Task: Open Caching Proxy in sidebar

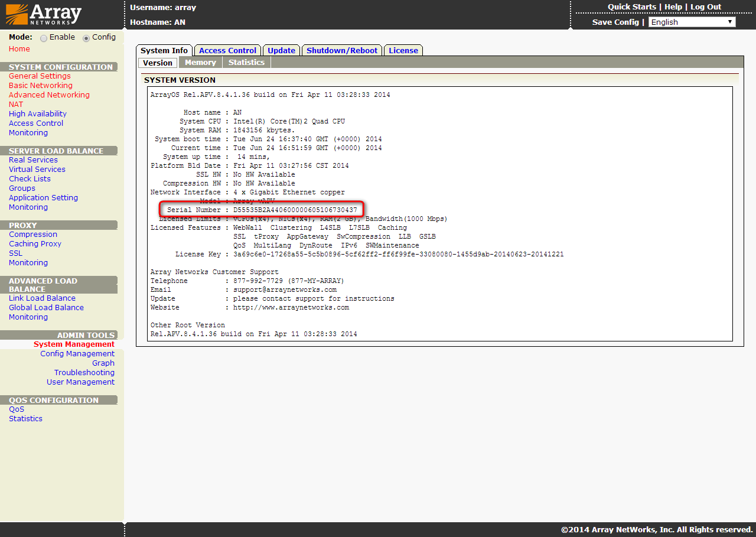Action: tap(35, 244)
